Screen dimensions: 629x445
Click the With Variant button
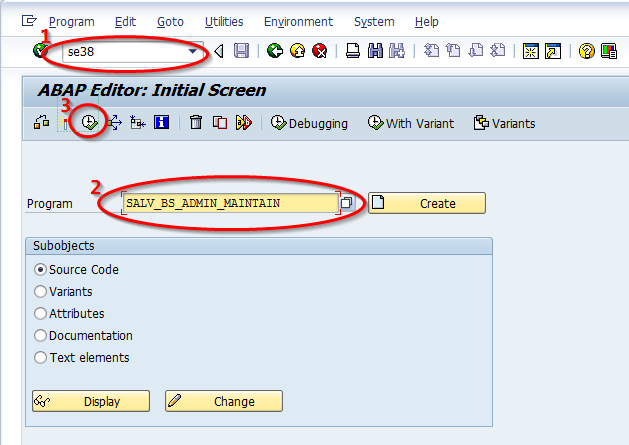(x=411, y=123)
